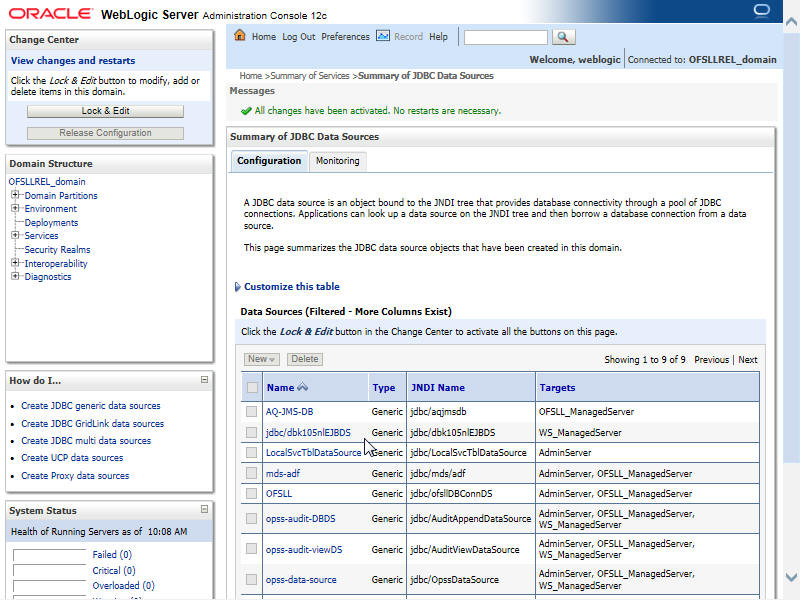Click Log Out in the toolbar
This screenshot has width=800, height=600.
(x=298, y=37)
